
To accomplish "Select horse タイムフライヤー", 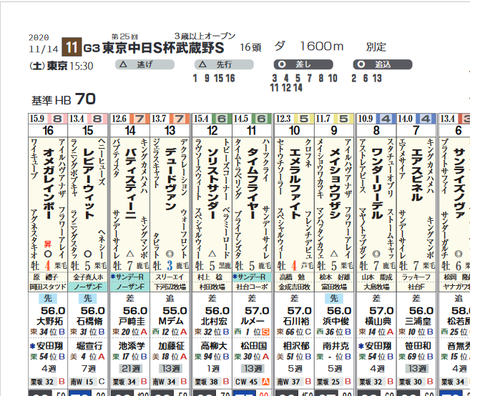I will (252, 184).
